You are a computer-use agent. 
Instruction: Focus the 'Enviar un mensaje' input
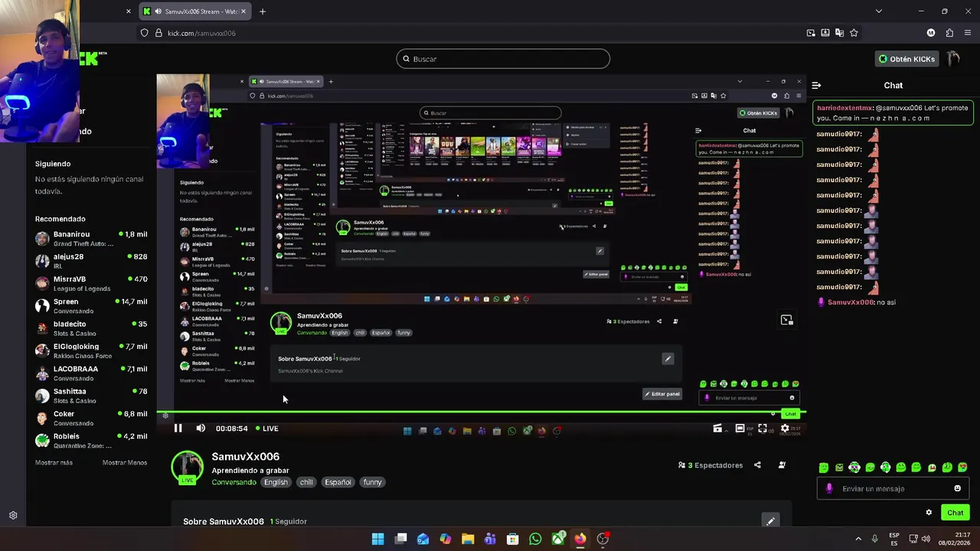point(893,488)
